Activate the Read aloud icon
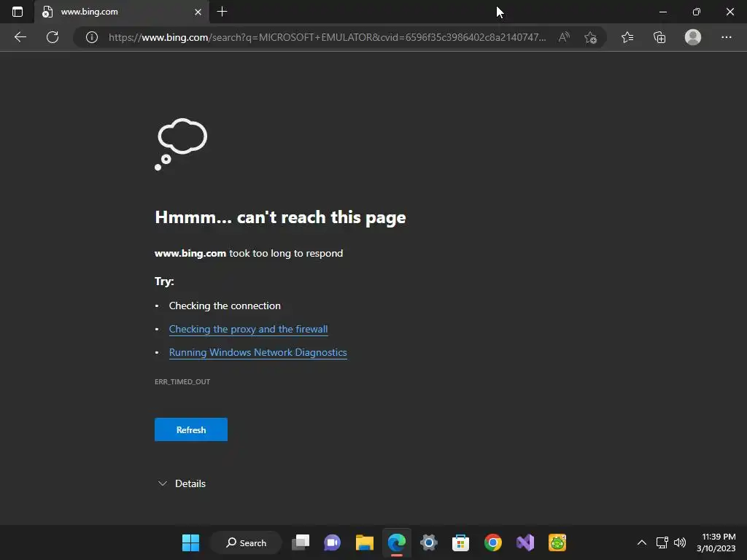 [x=564, y=37]
